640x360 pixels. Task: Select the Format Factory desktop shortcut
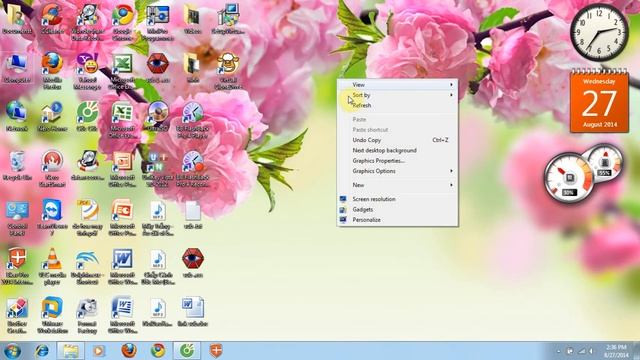tap(87, 314)
